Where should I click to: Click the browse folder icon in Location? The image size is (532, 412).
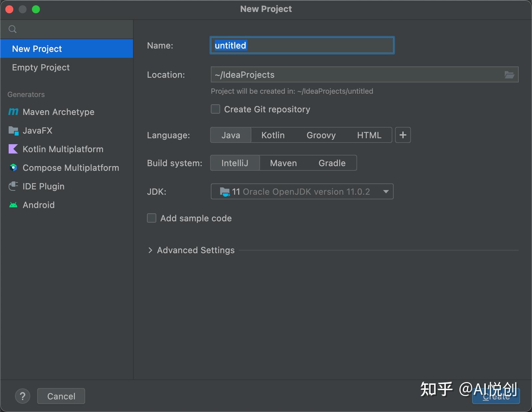pyautogui.click(x=509, y=75)
